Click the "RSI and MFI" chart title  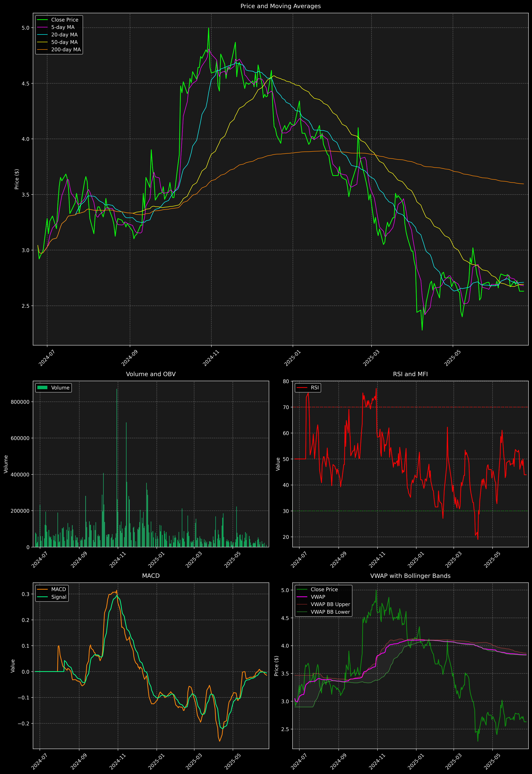point(410,374)
